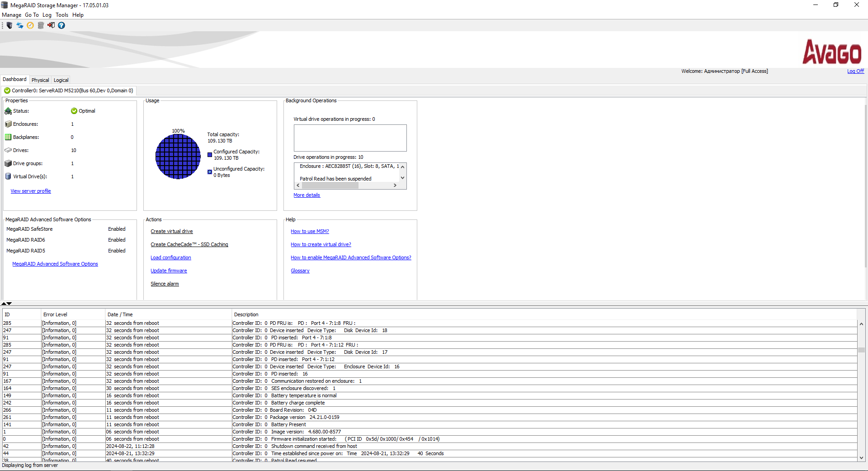The height and width of the screenshot is (471, 868).
Task: Click the Log Off link
Action: point(855,71)
